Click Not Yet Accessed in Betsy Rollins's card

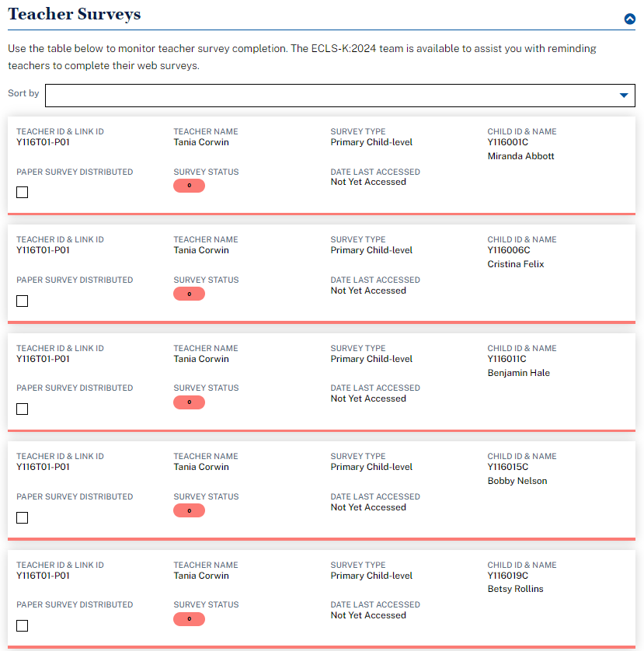coord(368,615)
